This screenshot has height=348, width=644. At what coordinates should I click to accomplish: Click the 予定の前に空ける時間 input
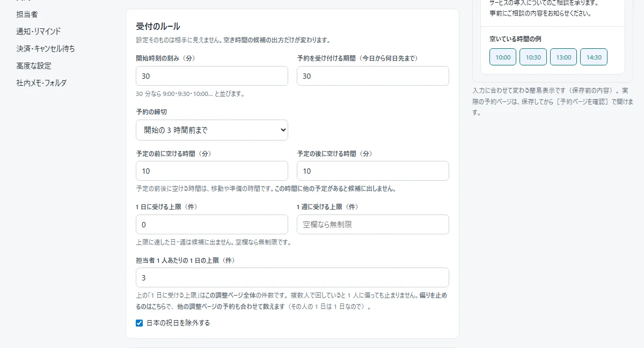[x=212, y=171]
